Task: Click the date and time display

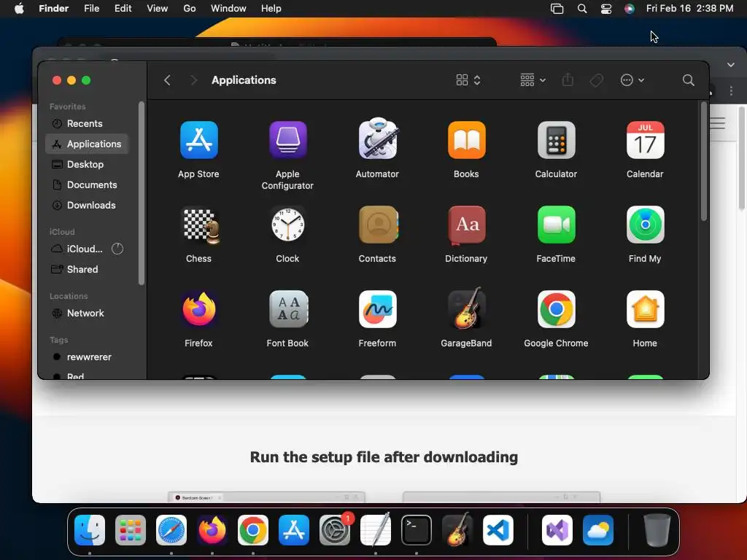Action: coord(689,9)
